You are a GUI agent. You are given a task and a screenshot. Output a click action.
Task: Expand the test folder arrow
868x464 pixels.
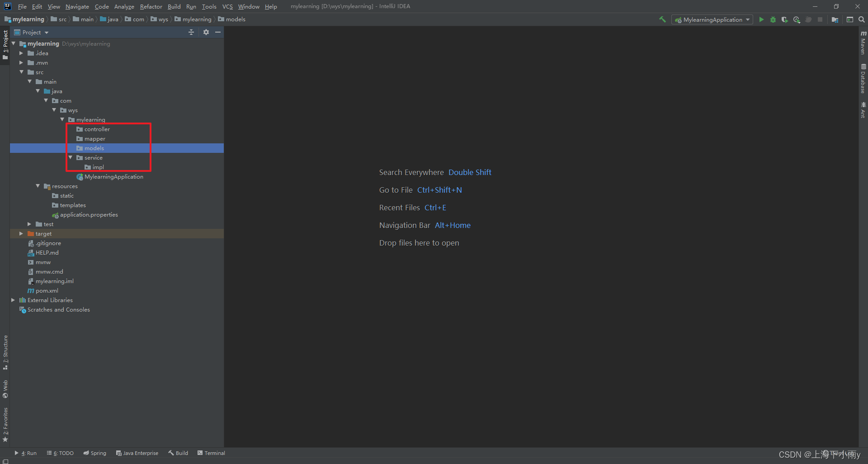(x=29, y=224)
